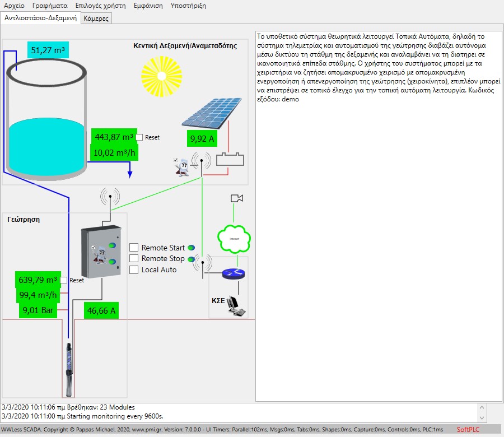Switch to the Κάμερες tab

97,18
